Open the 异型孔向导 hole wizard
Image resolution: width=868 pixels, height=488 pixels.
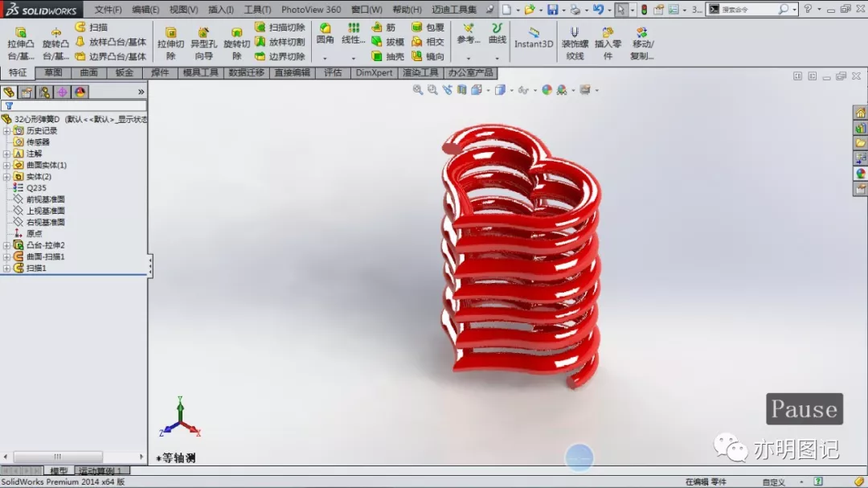click(x=203, y=43)
